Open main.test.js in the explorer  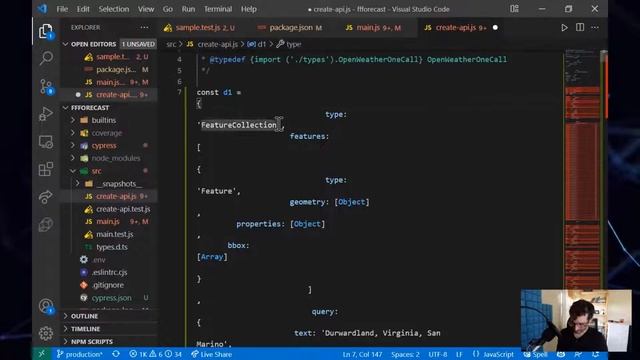pos(114,234)
